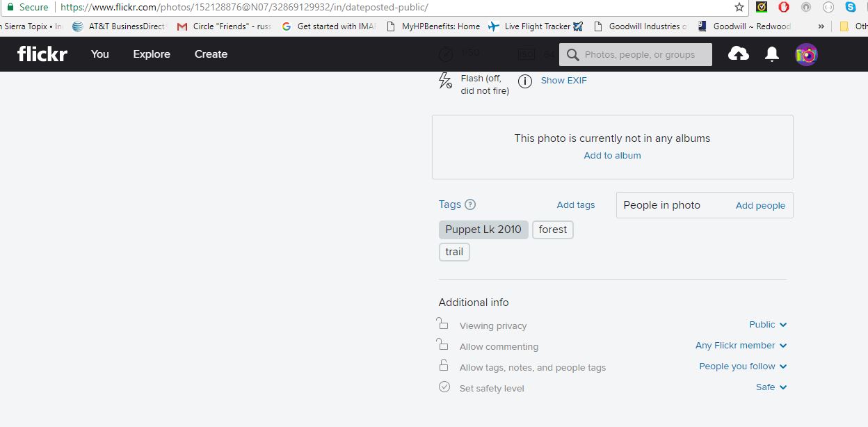868x427 pixels.
Task: Open the Tags help question mark
Action: [470, 204]
